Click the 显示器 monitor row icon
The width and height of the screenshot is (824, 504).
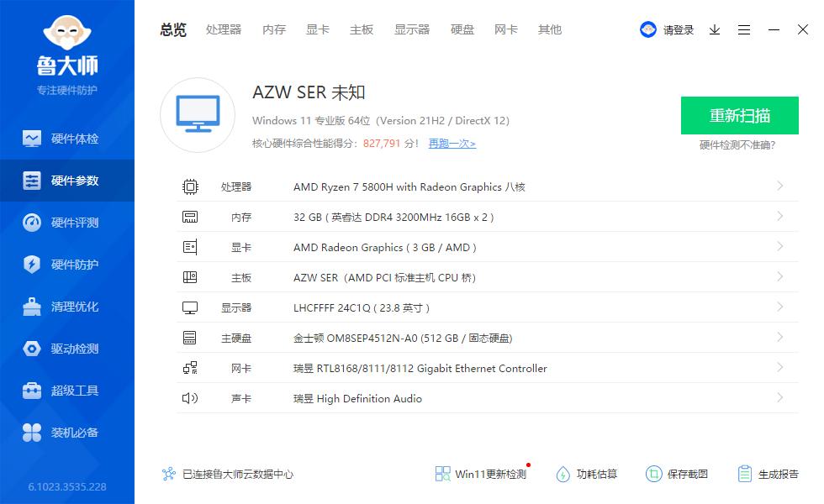tap(190, 307)
